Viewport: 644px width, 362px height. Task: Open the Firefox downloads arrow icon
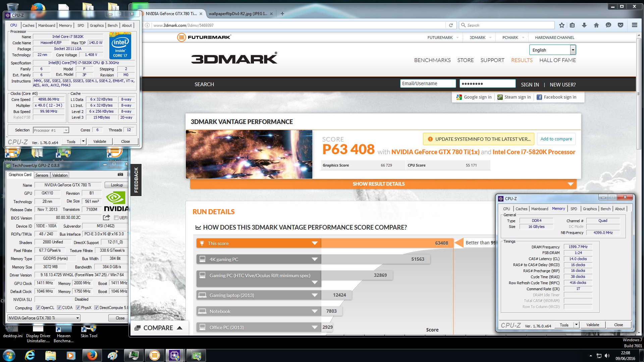point(584,25)
